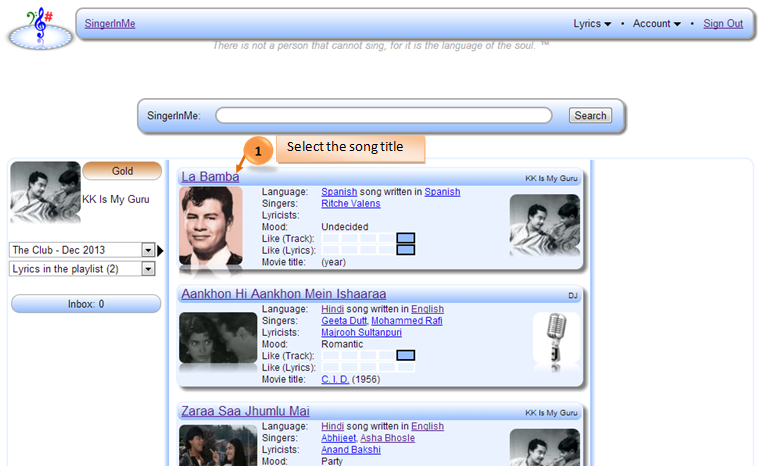This screenshot has width=763, height=466.
Task: Open the Lyrics menu
Action: click(x=592, y=23)
